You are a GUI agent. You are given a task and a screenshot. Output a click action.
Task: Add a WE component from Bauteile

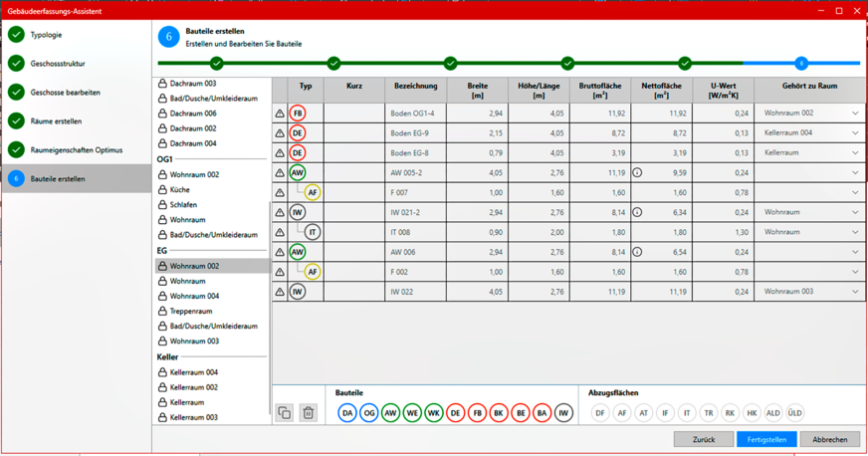click(x=412, y=413)
